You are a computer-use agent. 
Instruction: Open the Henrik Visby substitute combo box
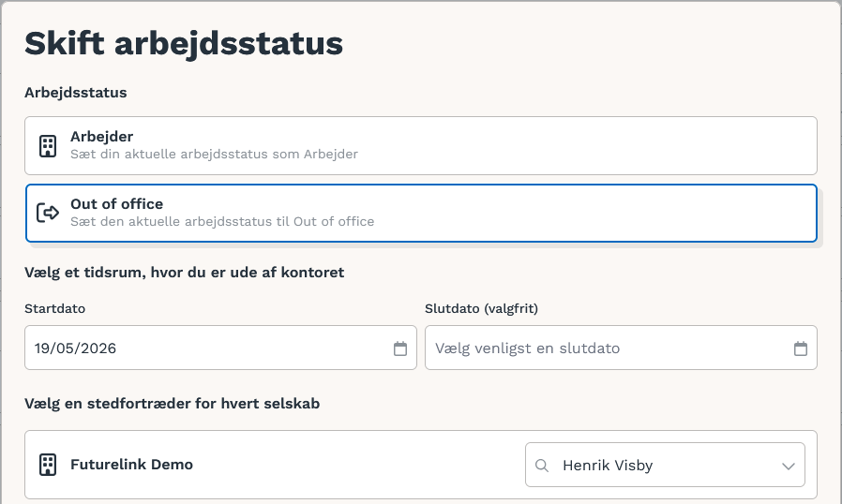click(665, 465)
